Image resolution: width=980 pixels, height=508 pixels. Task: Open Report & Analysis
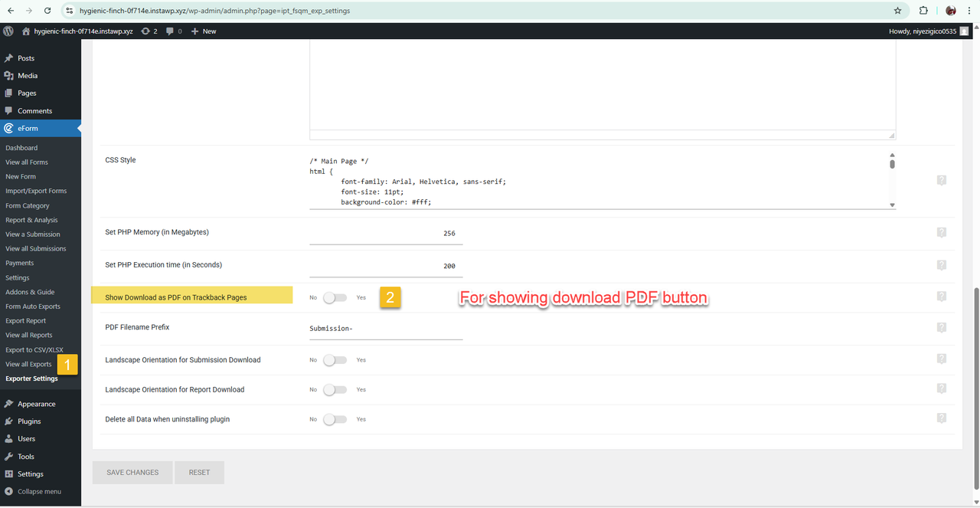pyautogui.click(x=31, y=220)
